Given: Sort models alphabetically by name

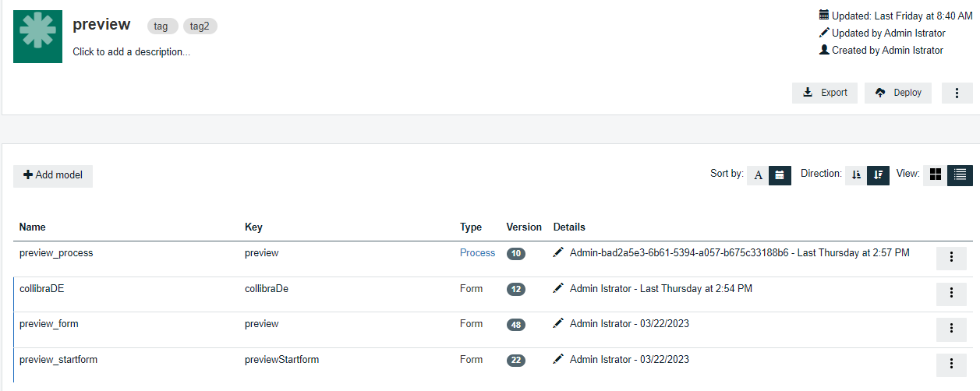Looking at the screenshot, I should [758, 175].
